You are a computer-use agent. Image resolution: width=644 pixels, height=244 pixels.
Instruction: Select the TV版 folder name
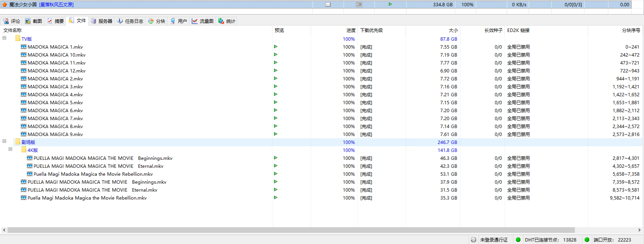tap(26, 39)
